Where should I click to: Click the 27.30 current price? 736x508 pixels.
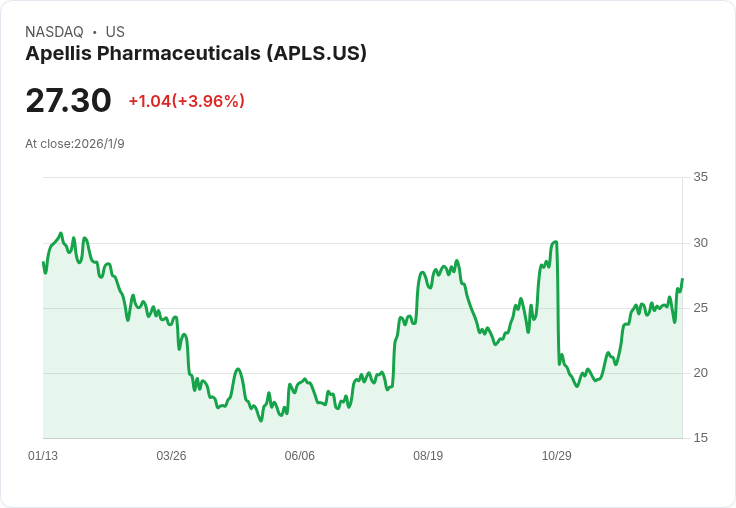(x=68, y=101)
